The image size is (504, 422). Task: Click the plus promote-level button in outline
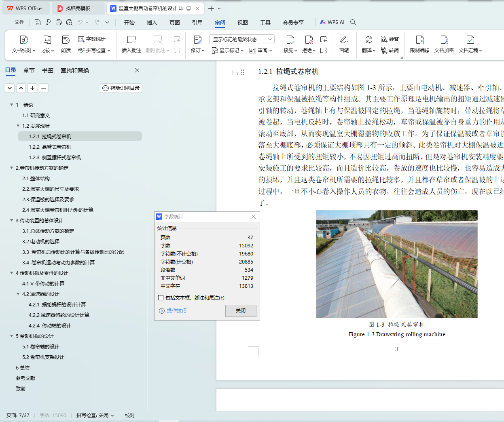(x=32, y=88)
